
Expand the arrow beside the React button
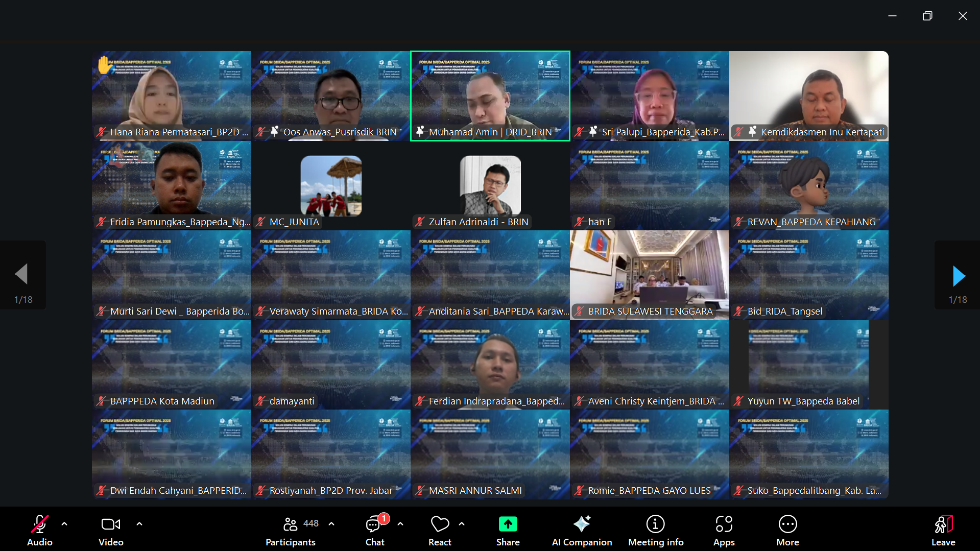[462, 524]
